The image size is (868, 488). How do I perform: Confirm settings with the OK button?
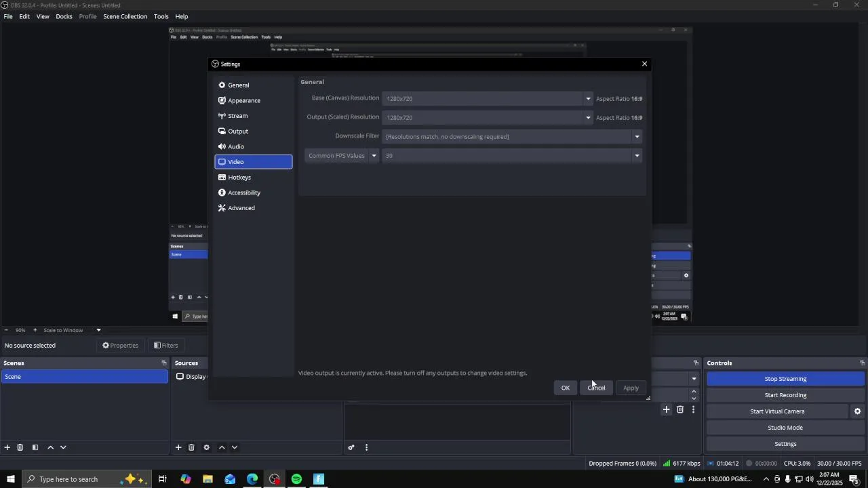(x=566, y=388)
